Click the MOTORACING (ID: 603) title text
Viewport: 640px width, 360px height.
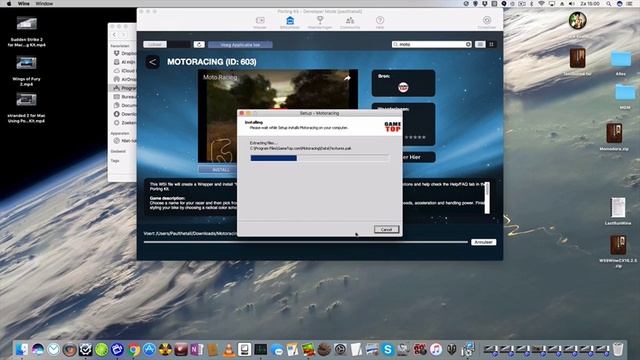tap(211, 62)
